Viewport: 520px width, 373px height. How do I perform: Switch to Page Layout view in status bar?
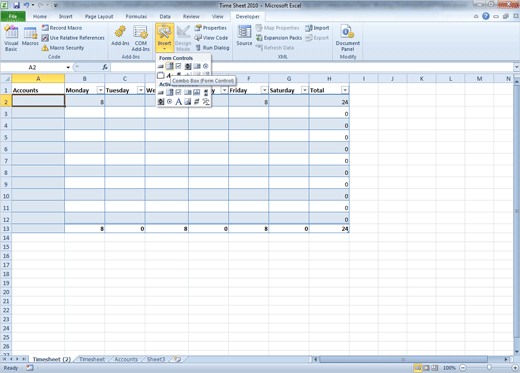point(426,368)
